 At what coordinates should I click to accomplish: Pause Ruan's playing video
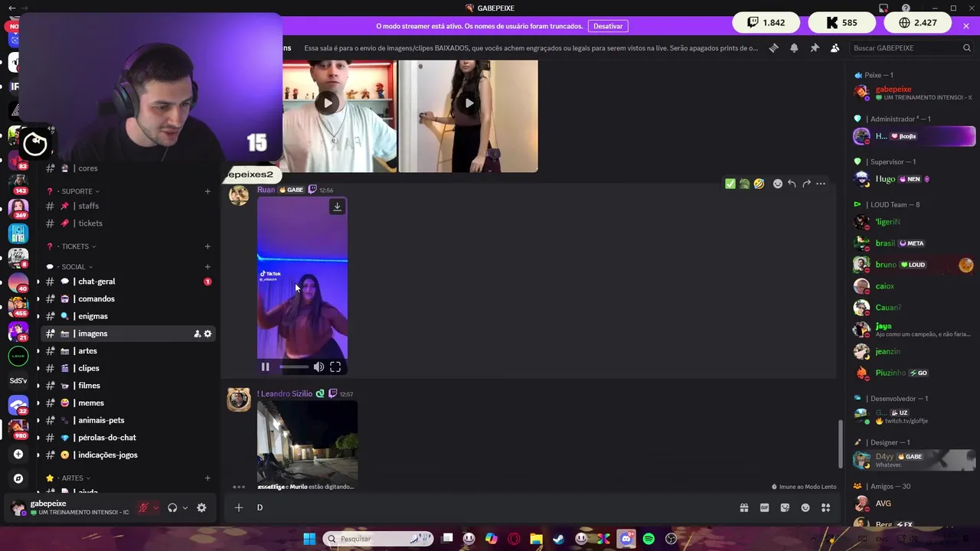pyautogui.click(x=265, y=367)
